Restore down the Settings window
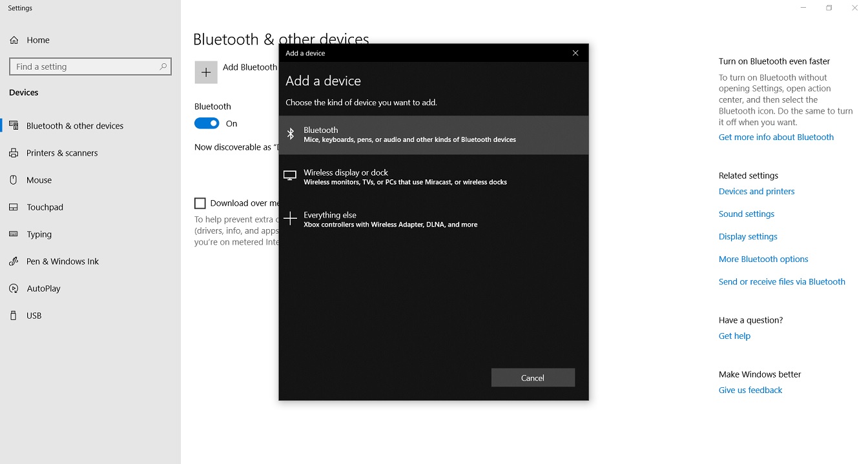Viewport: 868px width, 464px height. tap(829, 8)
